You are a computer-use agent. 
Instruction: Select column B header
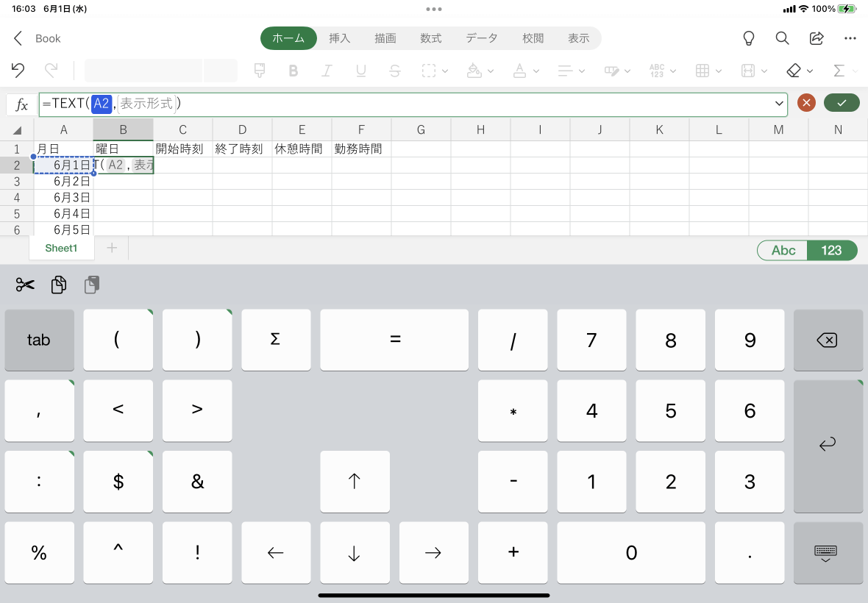(123, 130)
